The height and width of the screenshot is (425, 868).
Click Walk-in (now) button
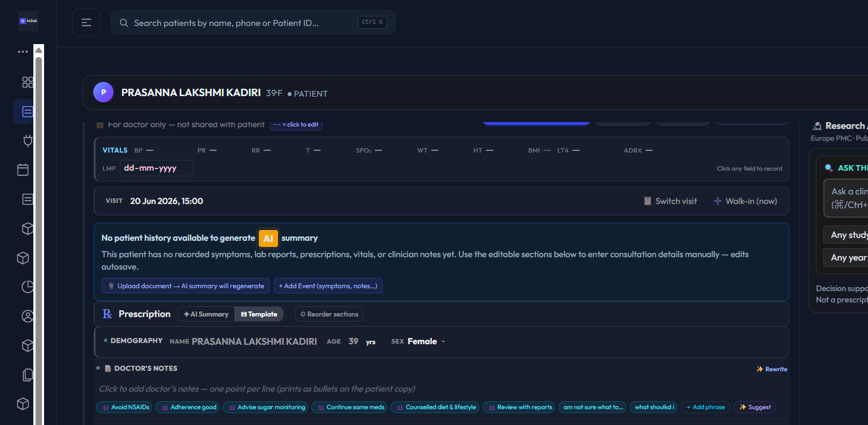pyautogui.click(x=745, y=201)
